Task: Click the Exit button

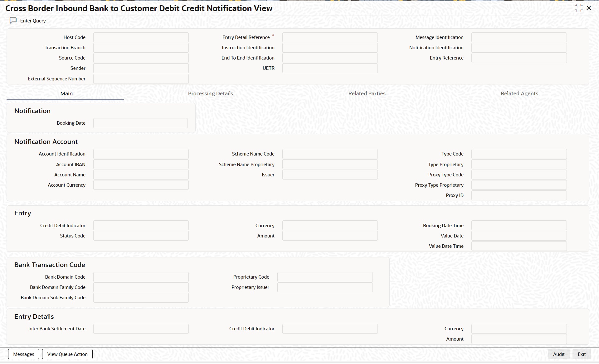Action: (582, 354)
